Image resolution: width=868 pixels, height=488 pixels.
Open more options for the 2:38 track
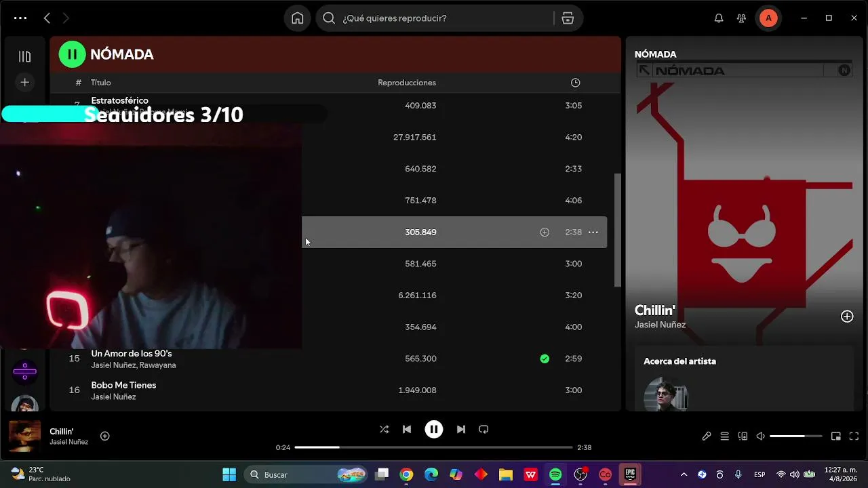pos(593,232)
